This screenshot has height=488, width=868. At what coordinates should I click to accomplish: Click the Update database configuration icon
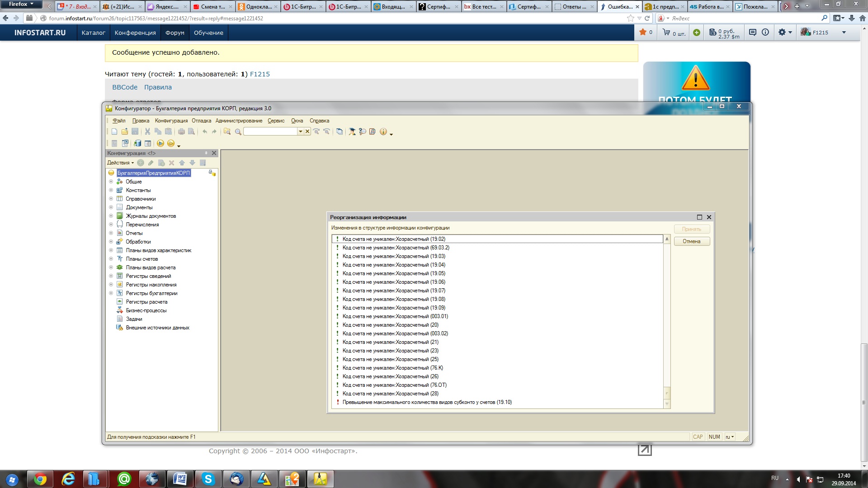pyautogui.click(x=137, y=143)
